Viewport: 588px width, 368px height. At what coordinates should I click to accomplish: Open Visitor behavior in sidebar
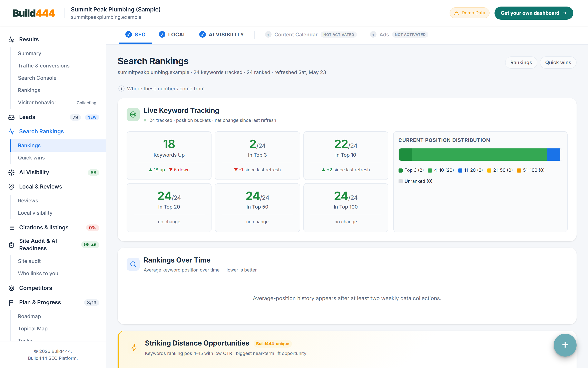click(37, 102)
